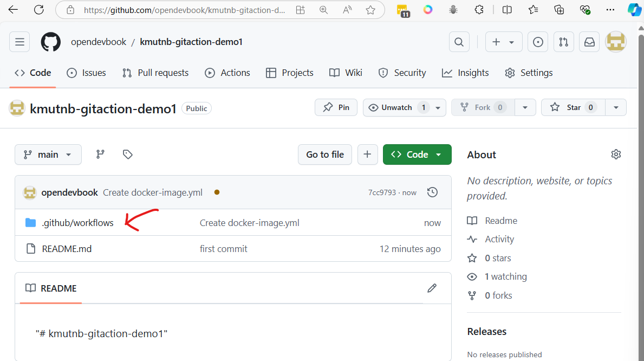Expand the main branch dropdown

click(x=48, y=154)
